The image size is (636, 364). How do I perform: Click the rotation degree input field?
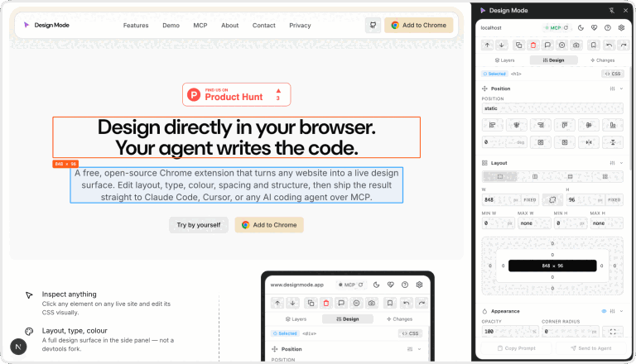(x=504, y=142)
